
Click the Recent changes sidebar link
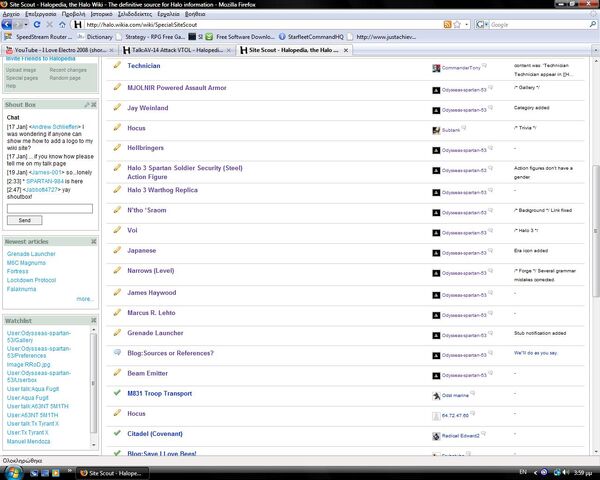point(68,70)
